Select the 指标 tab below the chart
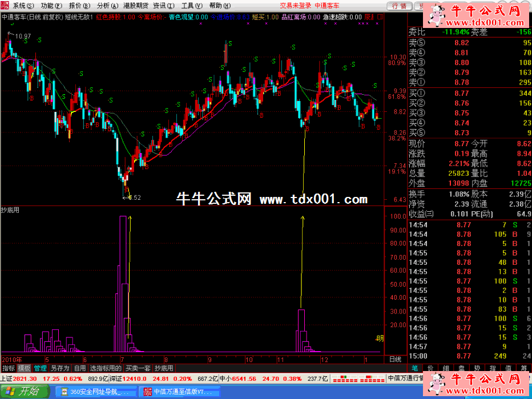532x399 pixels. (9, 368)
